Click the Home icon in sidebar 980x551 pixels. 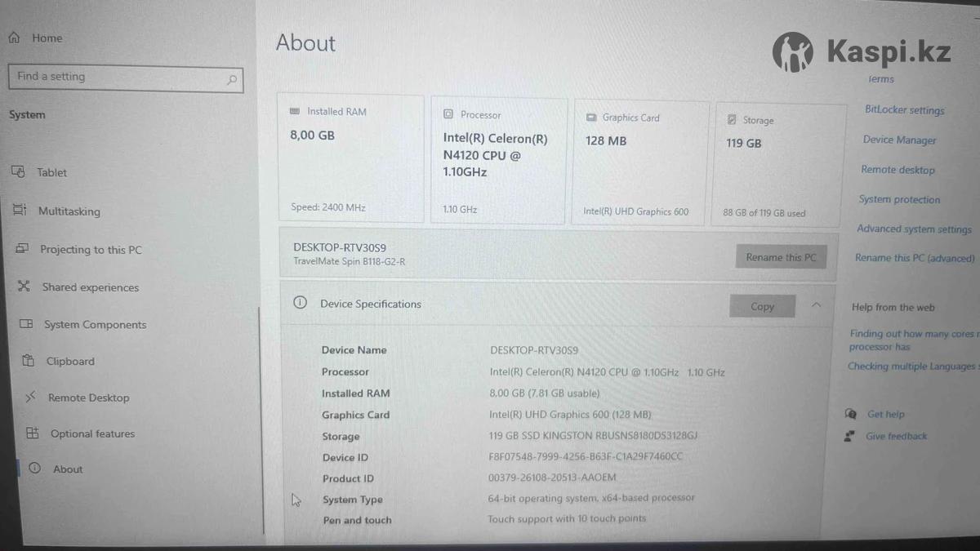pos(14,38)
